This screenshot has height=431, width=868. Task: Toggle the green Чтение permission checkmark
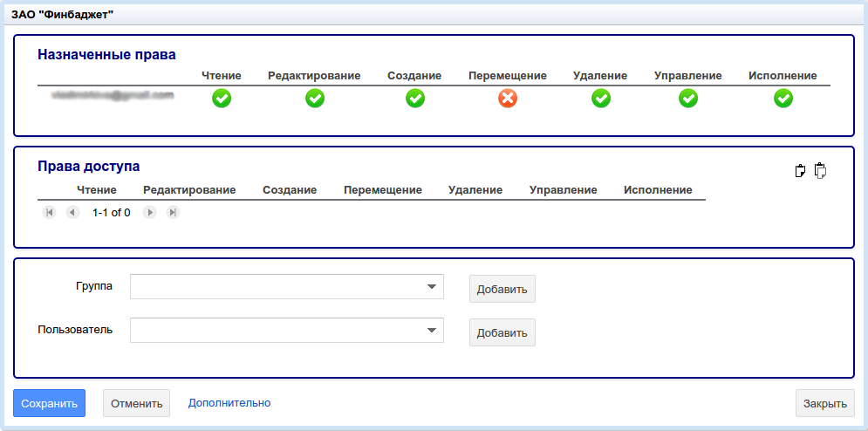tap(222, 99)
